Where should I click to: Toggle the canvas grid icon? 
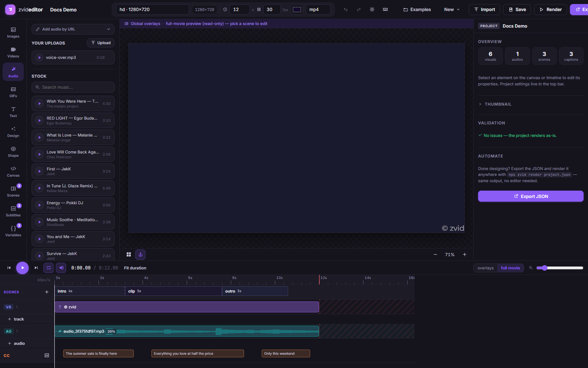129,254
